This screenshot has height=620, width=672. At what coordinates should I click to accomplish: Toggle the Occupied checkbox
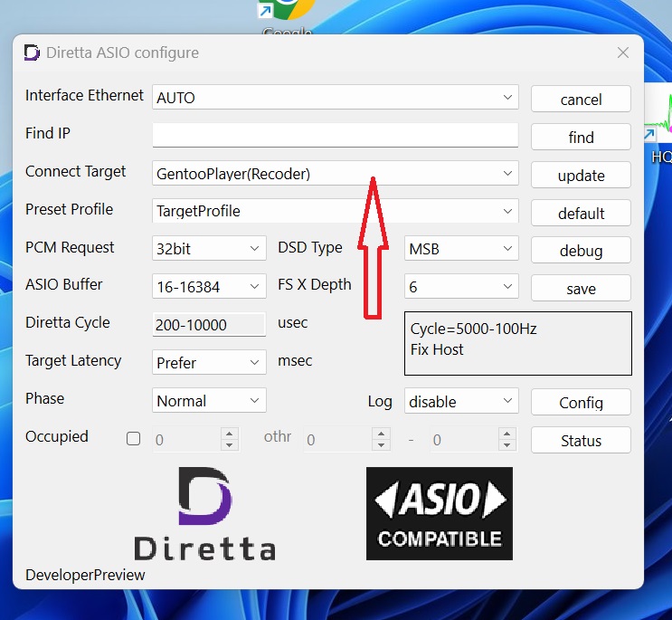coord(133,439)
